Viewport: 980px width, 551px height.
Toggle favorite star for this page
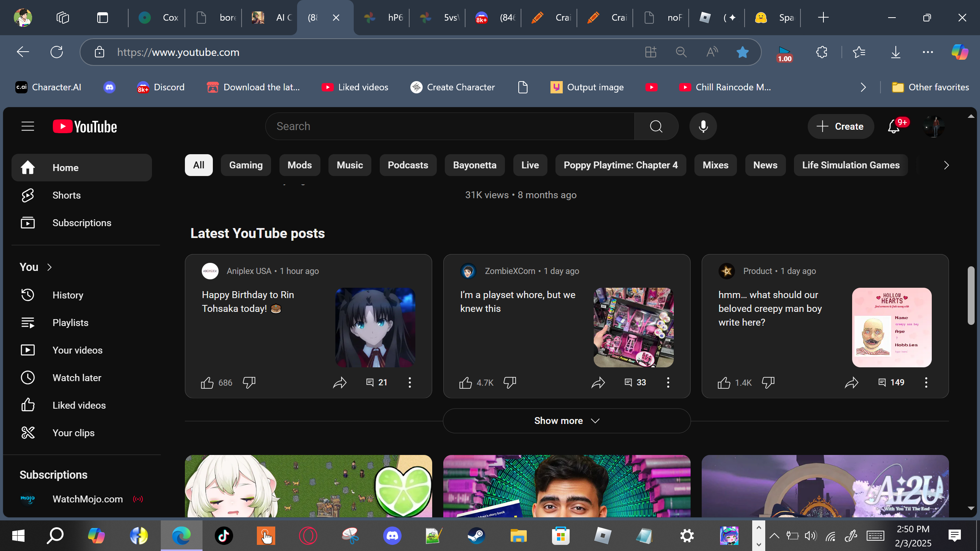pos(743,52)
